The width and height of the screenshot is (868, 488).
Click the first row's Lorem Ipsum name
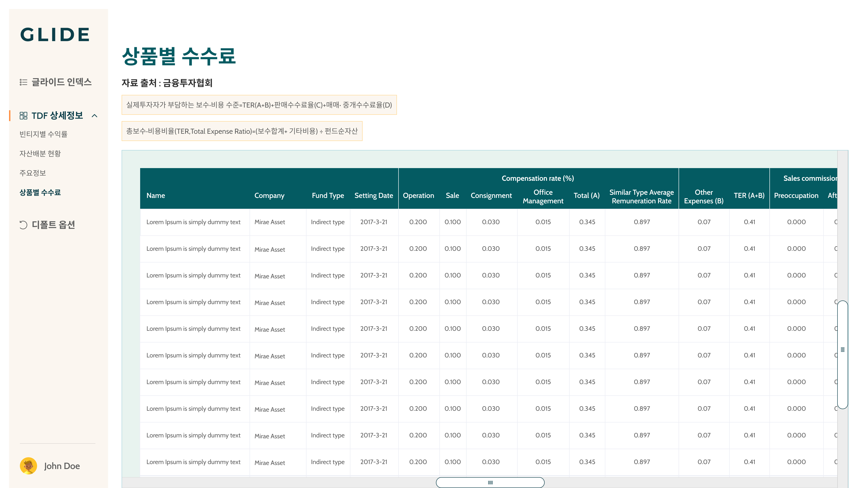193,222
